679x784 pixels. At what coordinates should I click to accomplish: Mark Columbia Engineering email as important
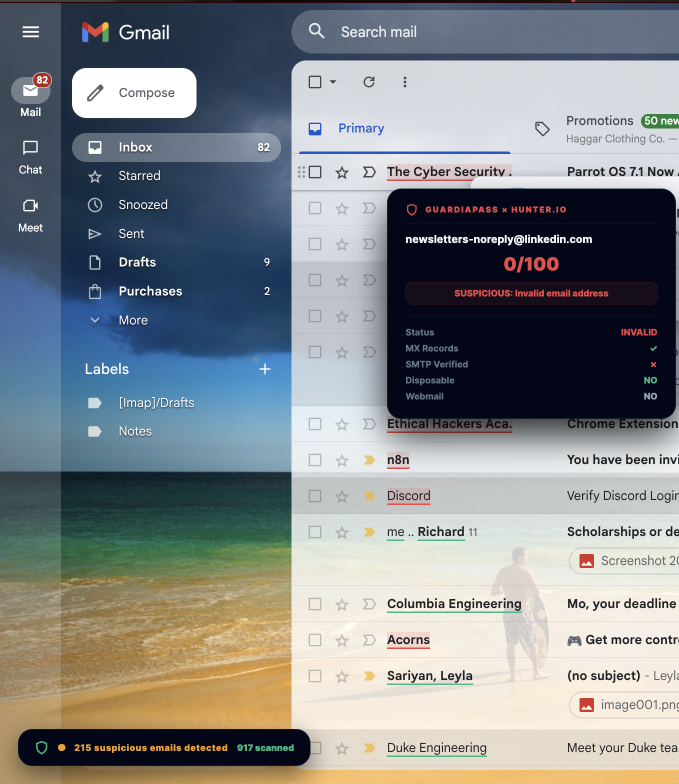369,604
